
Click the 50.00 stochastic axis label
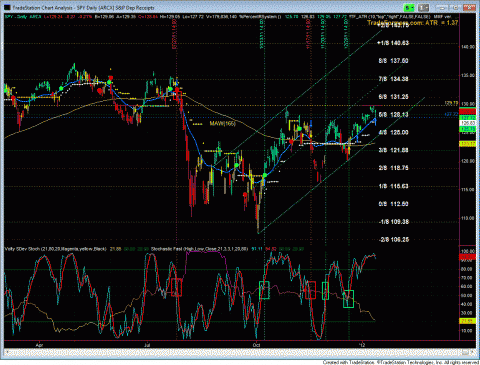point(467,295)
